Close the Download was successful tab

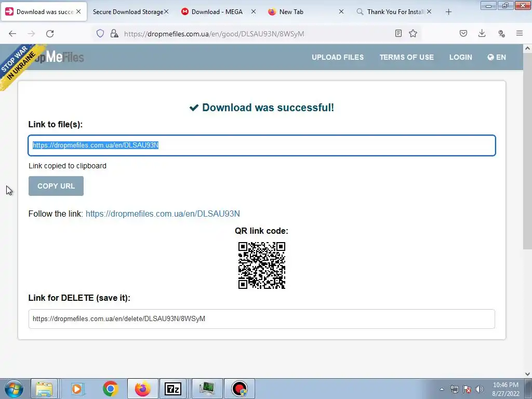click(78, 11)
